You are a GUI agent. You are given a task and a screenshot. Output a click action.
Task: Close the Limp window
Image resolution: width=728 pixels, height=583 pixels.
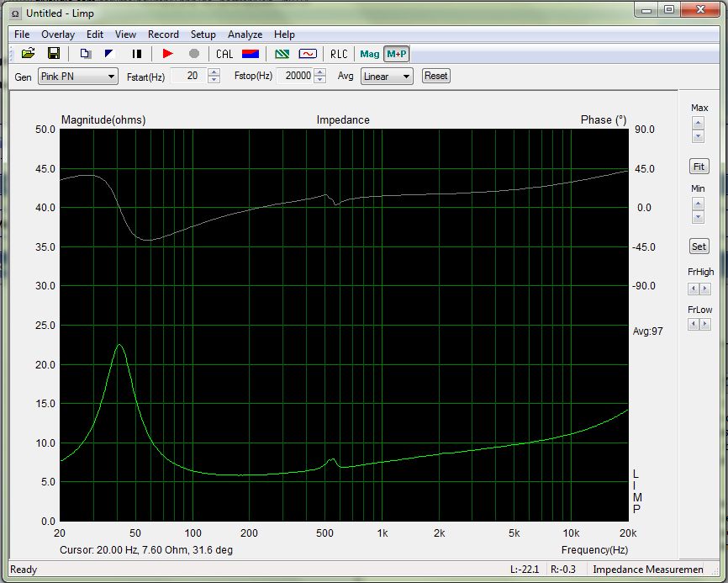pos(700,10)
